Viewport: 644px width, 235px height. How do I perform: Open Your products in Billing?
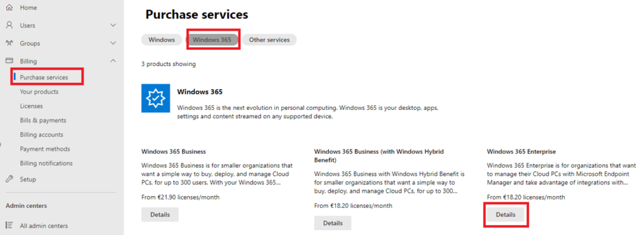click(x=39, y=92)
